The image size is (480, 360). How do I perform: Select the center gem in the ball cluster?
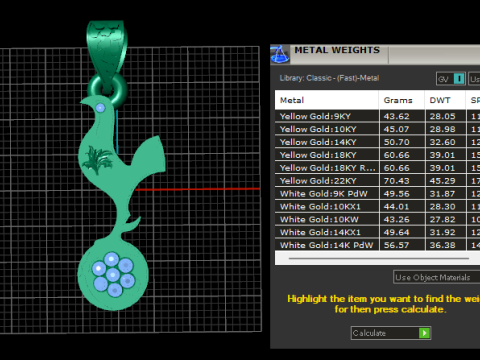[x=113, y=275]
